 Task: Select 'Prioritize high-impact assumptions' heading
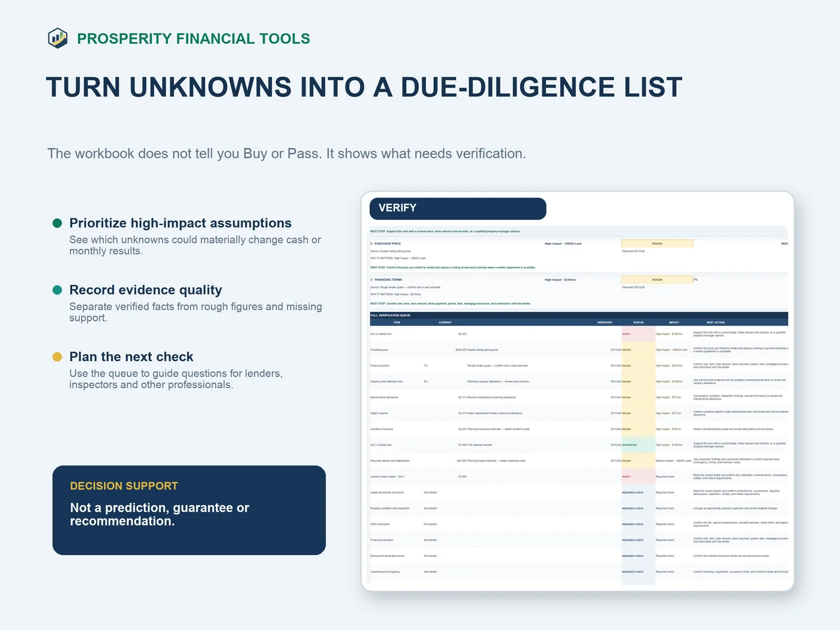tap(181, 223)
